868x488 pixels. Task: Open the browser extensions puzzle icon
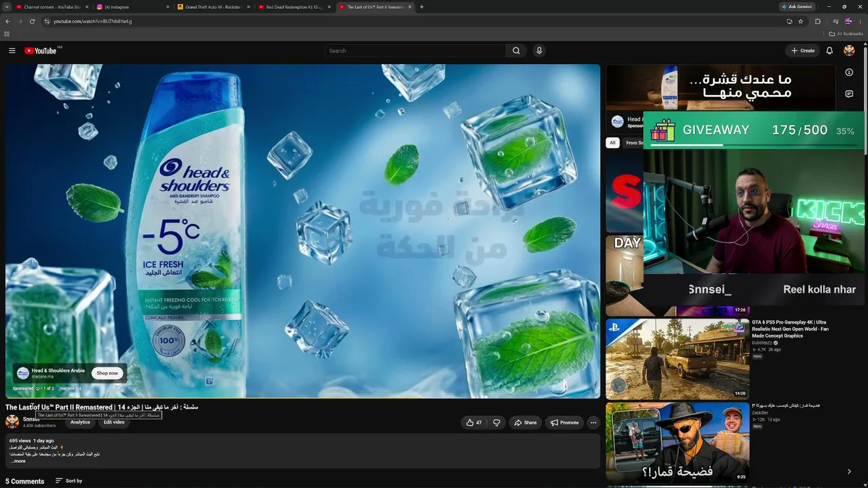tap(817, 21)
